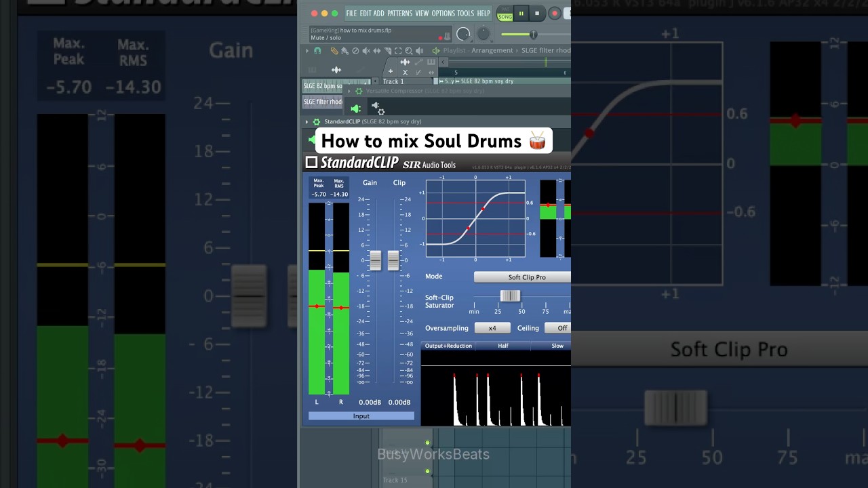Open StandardCLIP plugin gear settings
Screen dimensions: 868x488
[x=316, y=122]
